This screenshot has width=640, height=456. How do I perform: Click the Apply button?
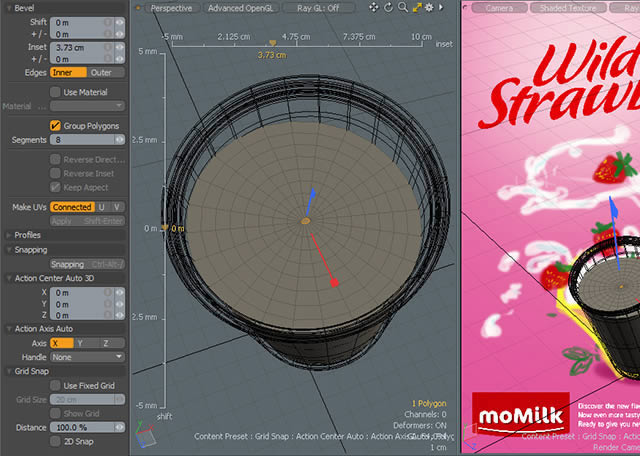point(87,221)
